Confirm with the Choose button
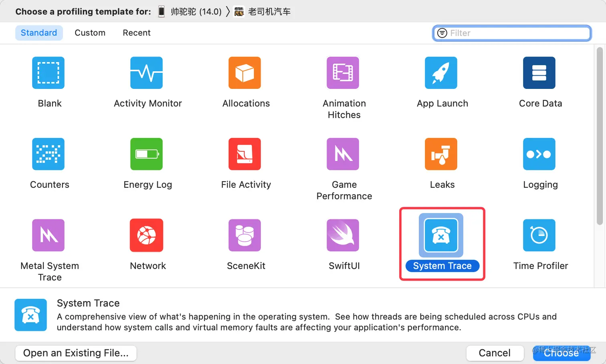The image size is (606, 364). coord(561,353)
